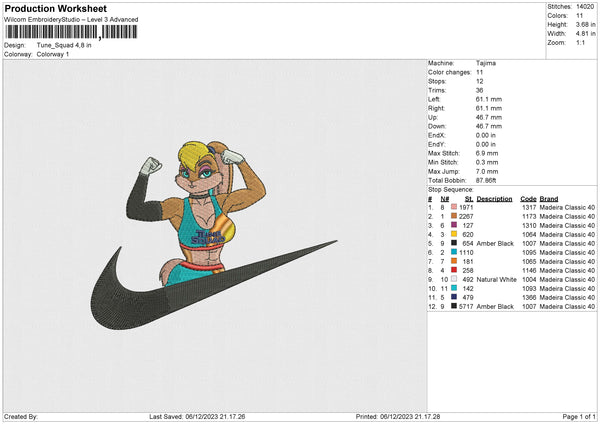The image size is (600, 424).
Task: Choose the light teal swatch with 142 stitches
Action: pyautogui.click(x=454, y=288)
